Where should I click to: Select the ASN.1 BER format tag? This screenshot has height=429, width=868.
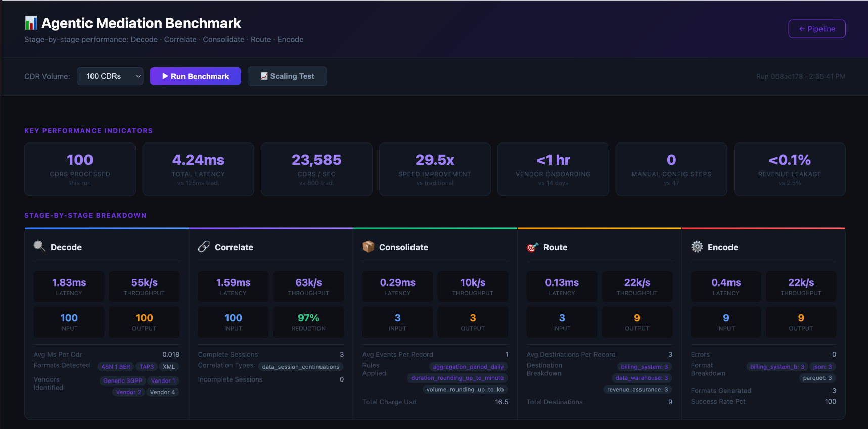point(116,367)
